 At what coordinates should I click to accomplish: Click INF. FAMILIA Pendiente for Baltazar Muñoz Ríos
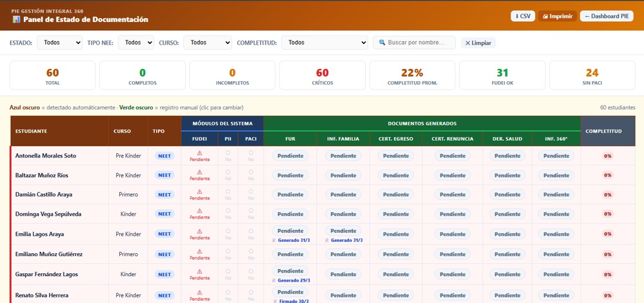343,175
